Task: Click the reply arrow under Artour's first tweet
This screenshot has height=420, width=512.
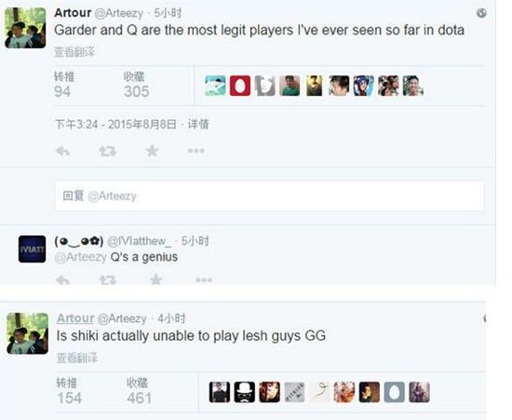Action: pos(62,151)
